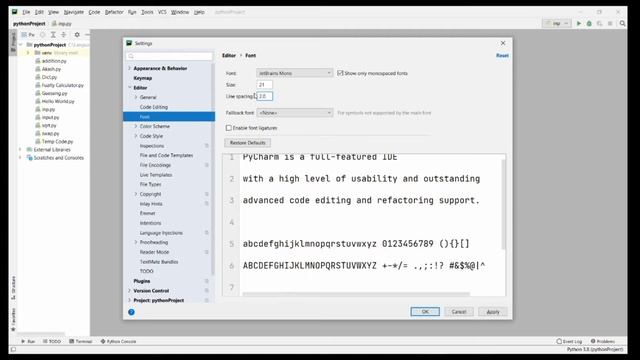Open the Tools menu
The image size is (640, 360).
click(147, 12)
